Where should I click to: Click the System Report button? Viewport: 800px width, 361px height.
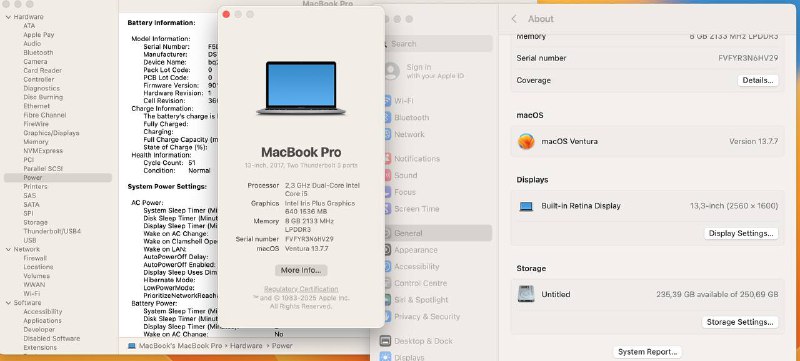click(647, 352)
